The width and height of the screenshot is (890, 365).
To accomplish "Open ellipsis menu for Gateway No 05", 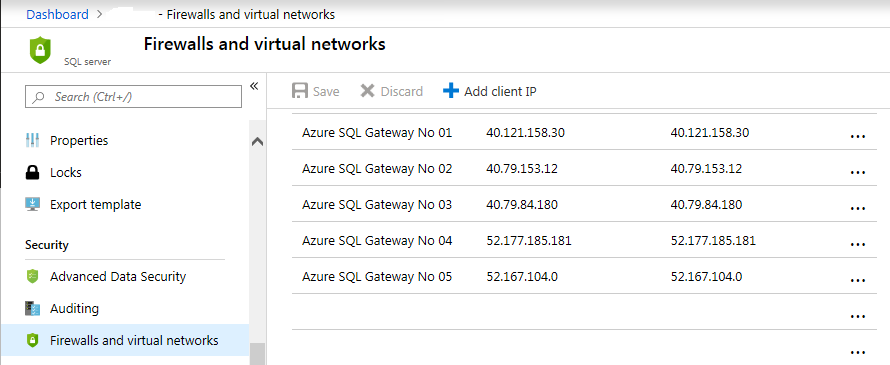I will click(x=858, y=280).
